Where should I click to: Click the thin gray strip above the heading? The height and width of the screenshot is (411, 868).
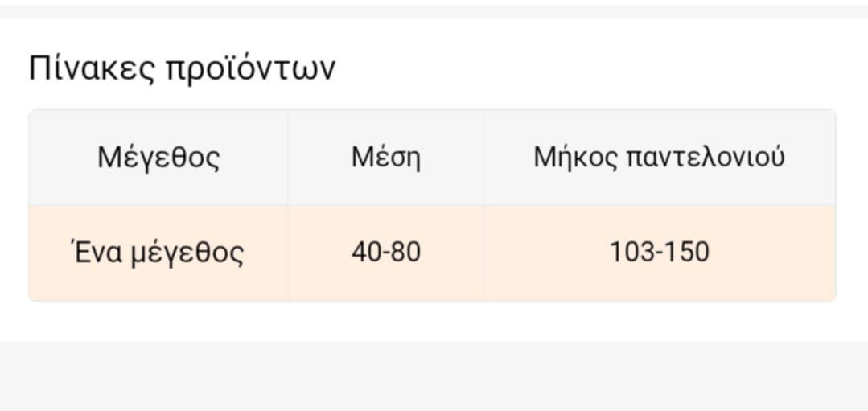click(x=434, y=10)
